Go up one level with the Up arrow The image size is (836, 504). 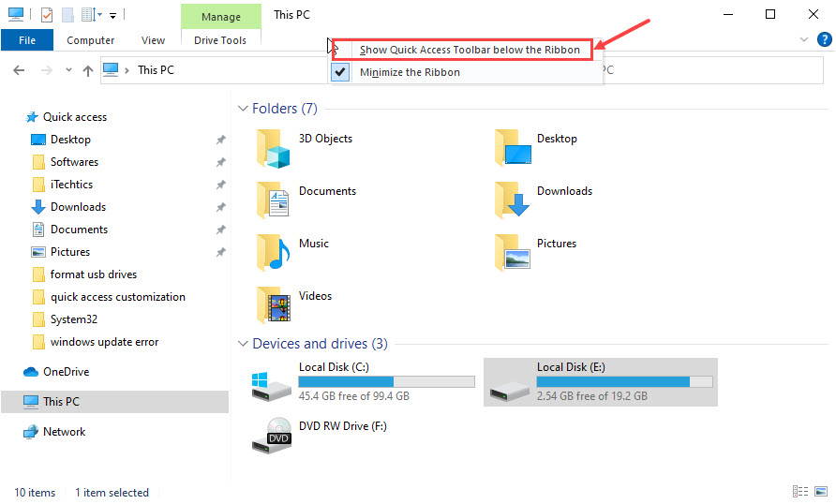tap(88, 70)
